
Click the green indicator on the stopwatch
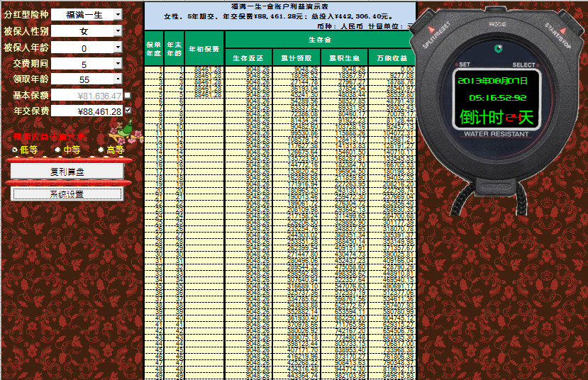(x=498, y=48)
